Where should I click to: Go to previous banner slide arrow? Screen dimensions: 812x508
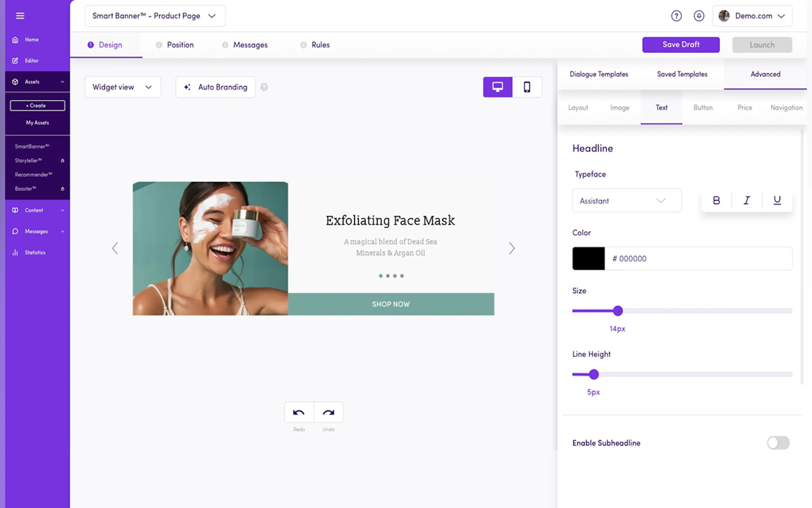tap(115, 248)
